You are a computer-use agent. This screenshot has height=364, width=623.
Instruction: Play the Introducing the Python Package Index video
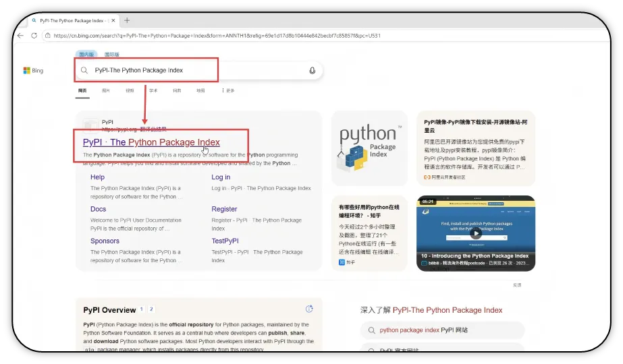476,233
